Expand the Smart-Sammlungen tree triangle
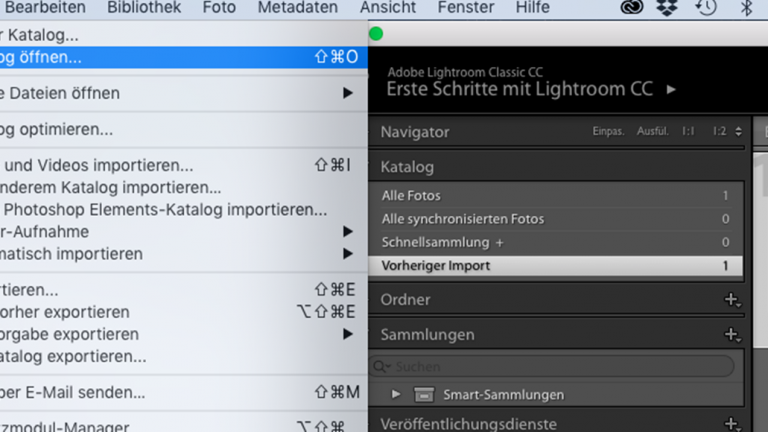Viewport: 768px width, 432px height. click(396, 395)
